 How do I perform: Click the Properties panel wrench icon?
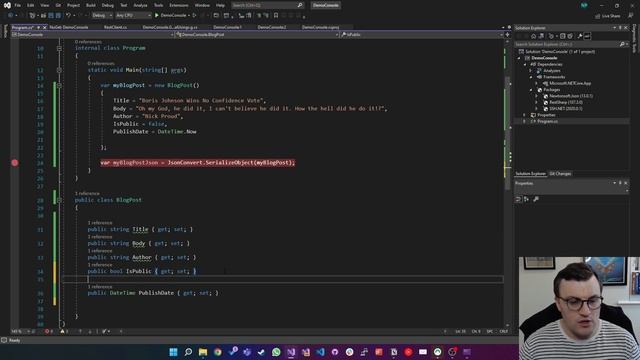536,199
